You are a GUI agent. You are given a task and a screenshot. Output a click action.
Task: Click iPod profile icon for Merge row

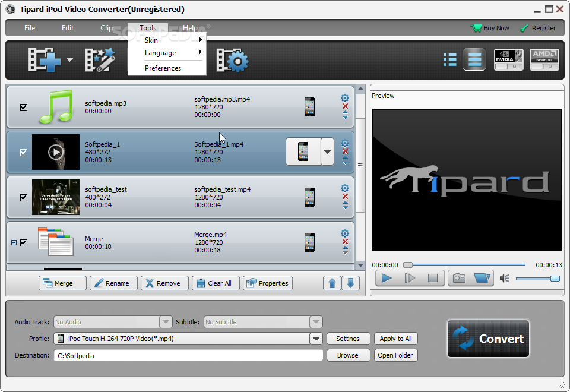[x=309, y=242]
